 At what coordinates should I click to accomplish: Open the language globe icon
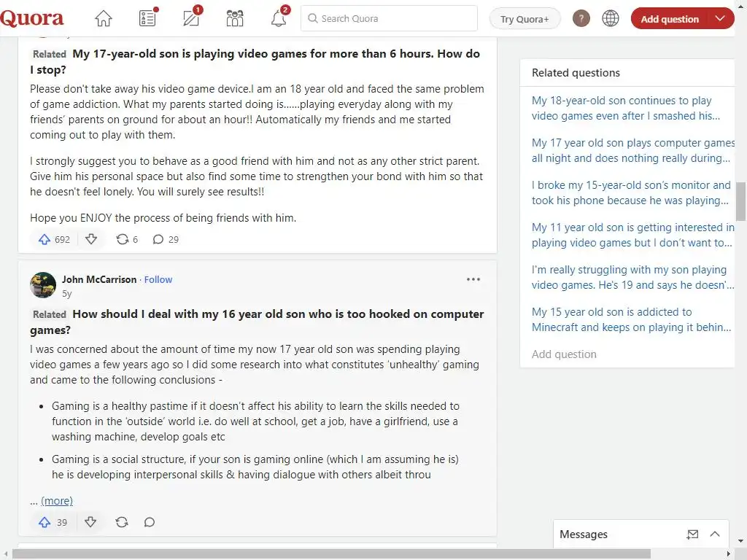coord(611,18)
